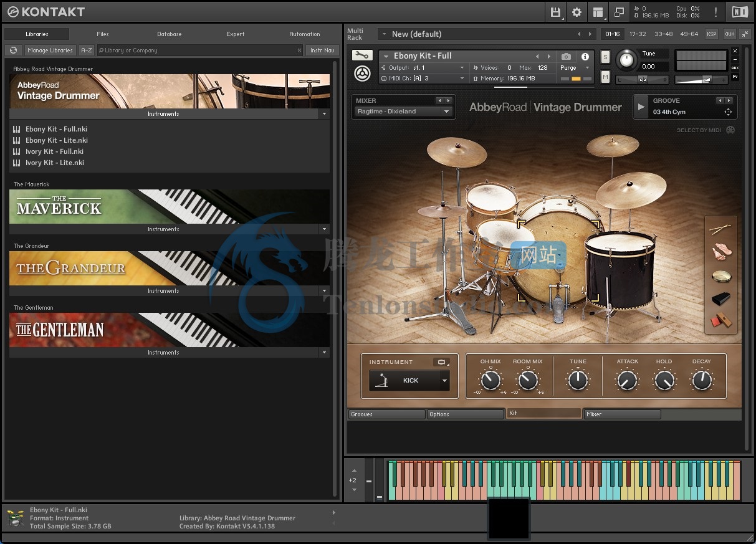
Task: Click the minimized view icon in header
Action: pos(619,12)
